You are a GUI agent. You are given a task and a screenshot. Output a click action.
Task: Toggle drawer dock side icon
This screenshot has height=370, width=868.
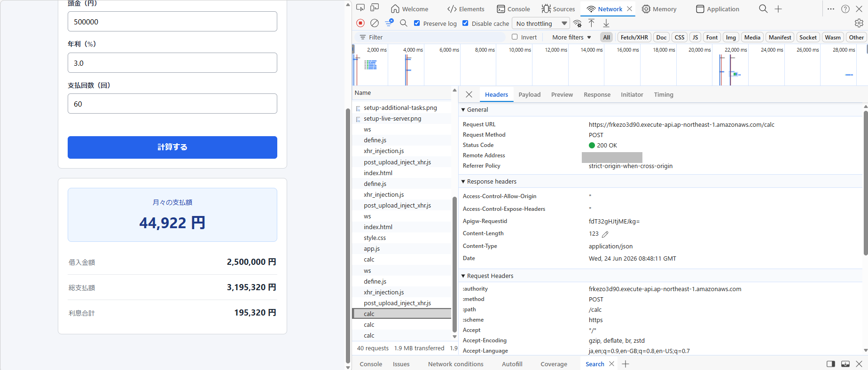pyautogui.click(x=831, y=364)
